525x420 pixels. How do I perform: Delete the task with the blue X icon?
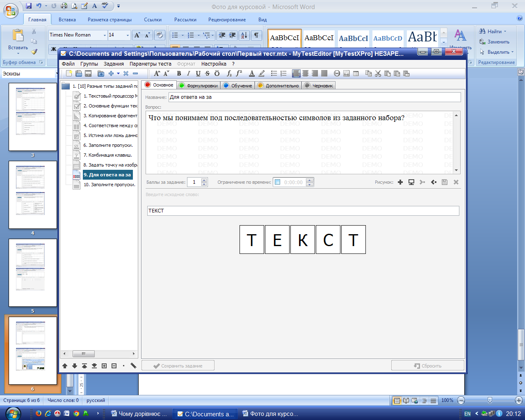point(126,73)
